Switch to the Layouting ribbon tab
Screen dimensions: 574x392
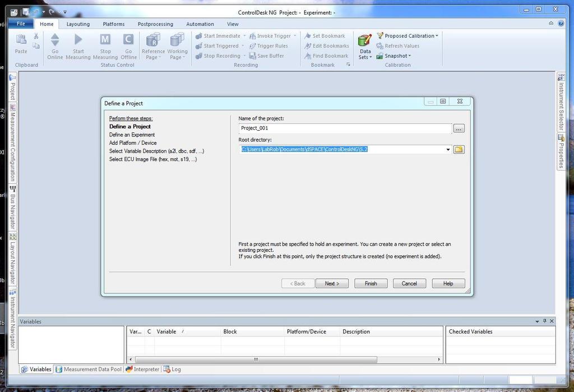pos(78,24)
